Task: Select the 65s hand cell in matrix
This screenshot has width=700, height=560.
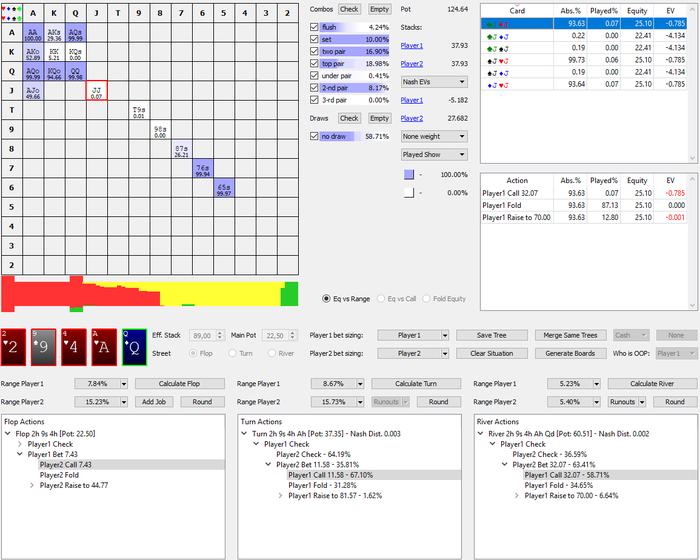Action: tap(224, 188)
